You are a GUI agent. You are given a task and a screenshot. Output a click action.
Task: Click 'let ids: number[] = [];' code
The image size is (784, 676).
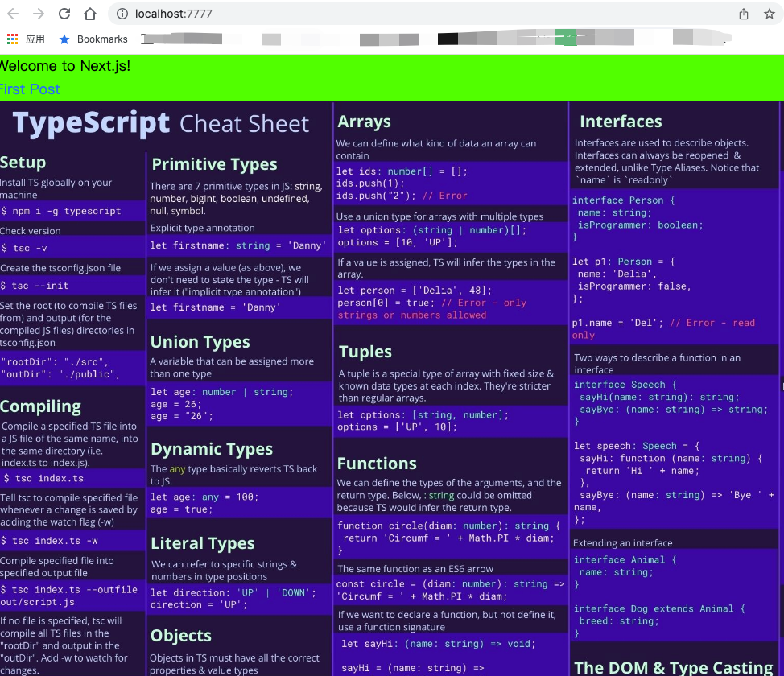point(402,171)
